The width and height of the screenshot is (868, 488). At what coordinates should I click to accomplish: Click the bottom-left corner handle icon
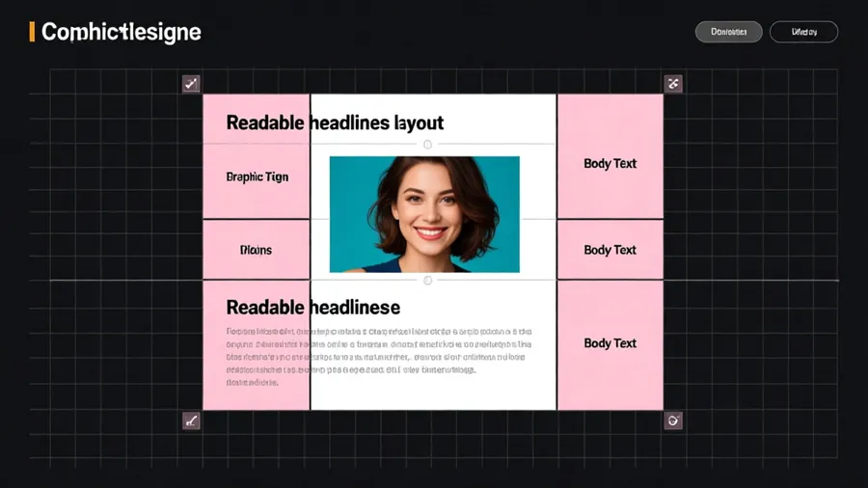coord(191,421)
